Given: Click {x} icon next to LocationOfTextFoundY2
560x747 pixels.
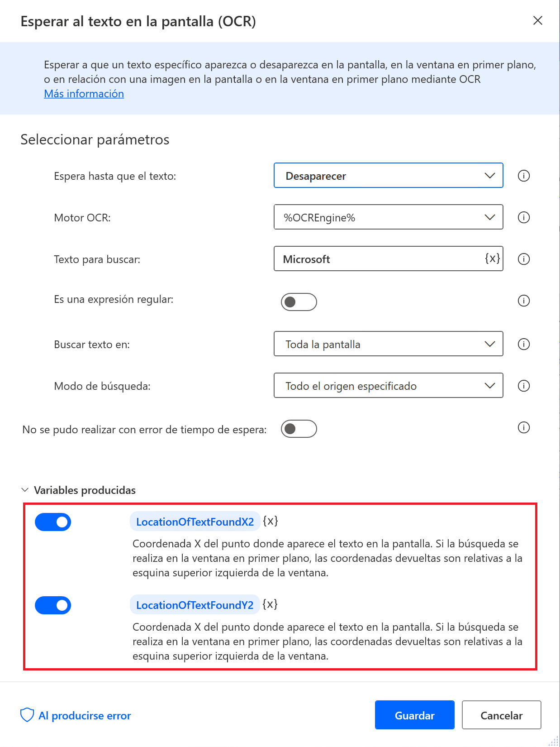Looking at the screenshot, I should [270, 604].
